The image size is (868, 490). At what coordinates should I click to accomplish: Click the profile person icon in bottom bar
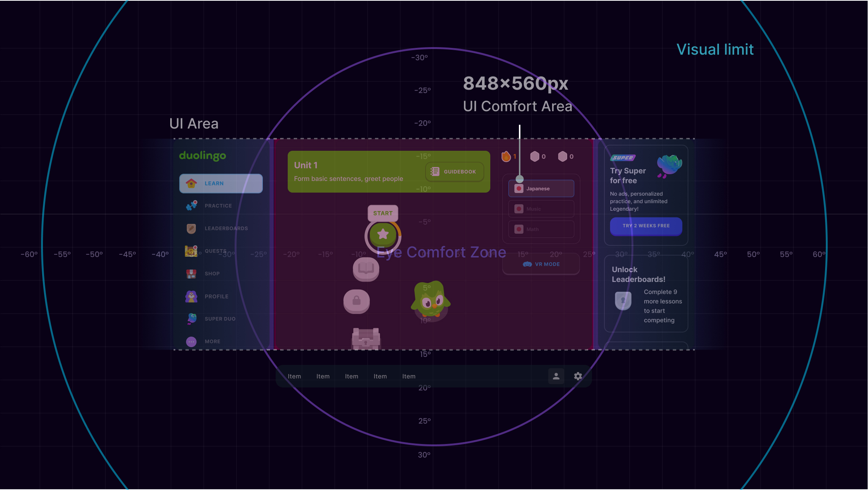pyautogui.click(x=556, y=376)
